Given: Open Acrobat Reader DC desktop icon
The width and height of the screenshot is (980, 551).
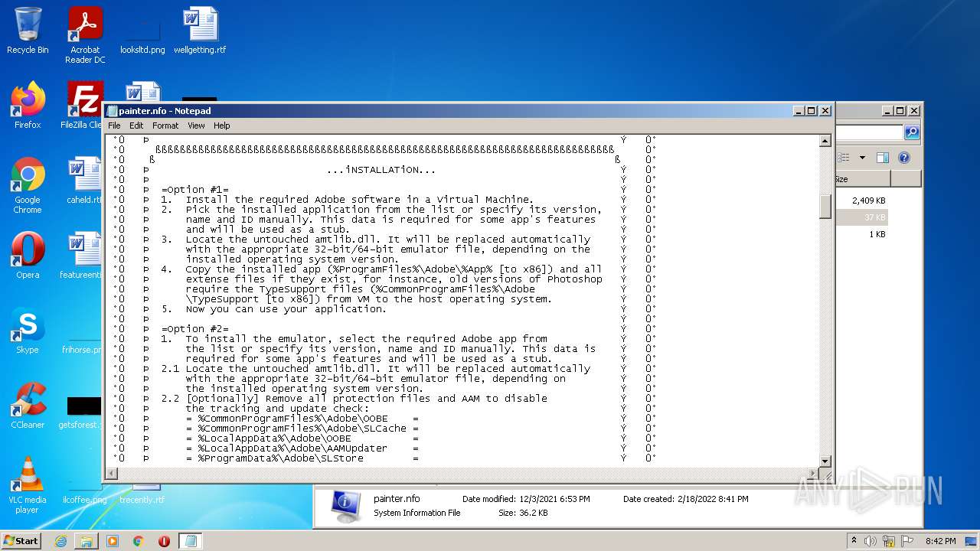Looking at the screenshot, I should point(85,34).
